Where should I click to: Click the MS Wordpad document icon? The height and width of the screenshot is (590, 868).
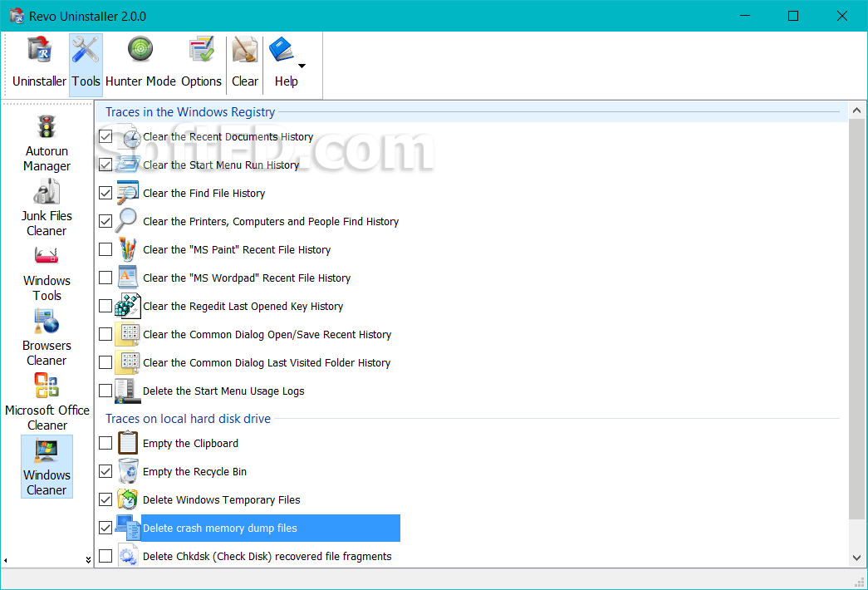(128, 277)
